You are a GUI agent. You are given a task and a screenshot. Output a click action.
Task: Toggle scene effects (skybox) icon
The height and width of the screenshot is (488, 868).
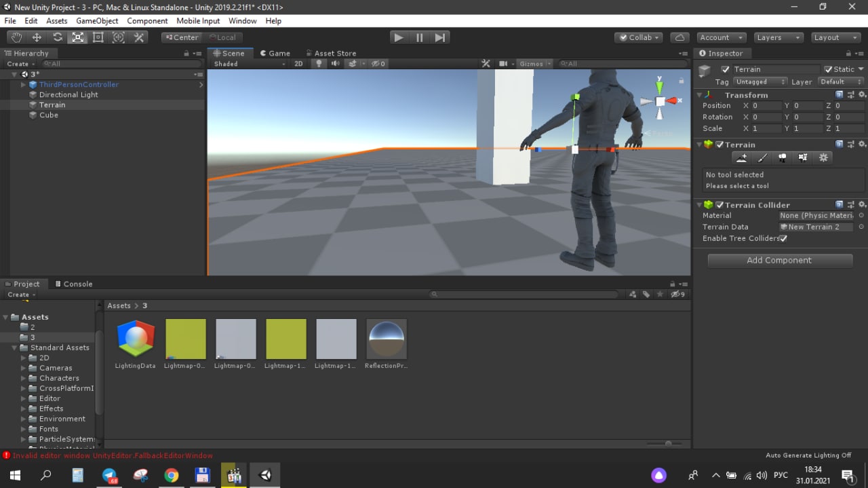coord(352,64)
